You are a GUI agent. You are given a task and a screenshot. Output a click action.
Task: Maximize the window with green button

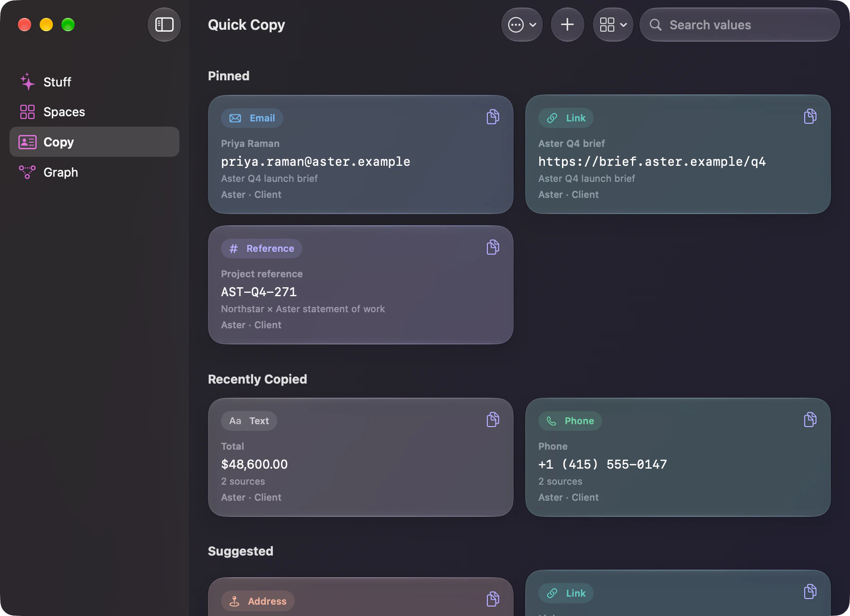tap(68, 25)
